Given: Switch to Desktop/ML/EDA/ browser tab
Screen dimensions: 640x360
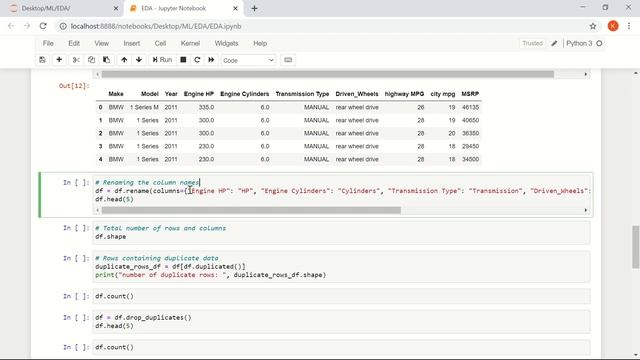Looking at the screenshot, I should [62, 8].
